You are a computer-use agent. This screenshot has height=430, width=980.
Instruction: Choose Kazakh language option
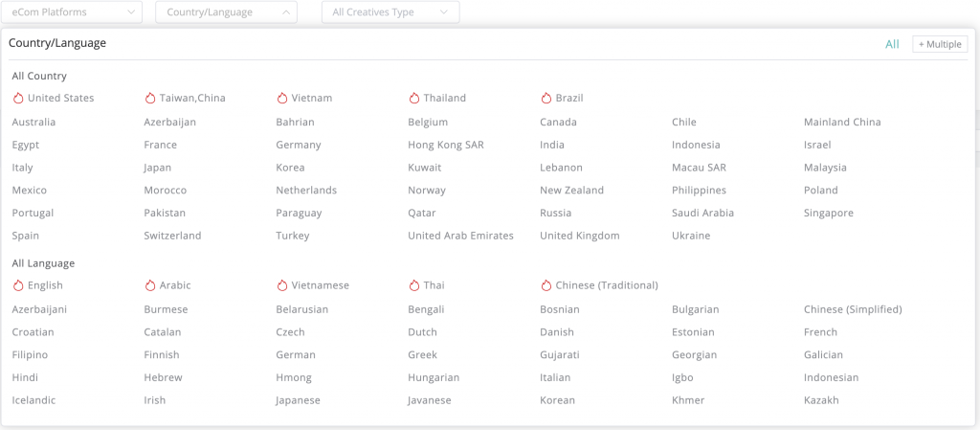(x=821, y=400)
